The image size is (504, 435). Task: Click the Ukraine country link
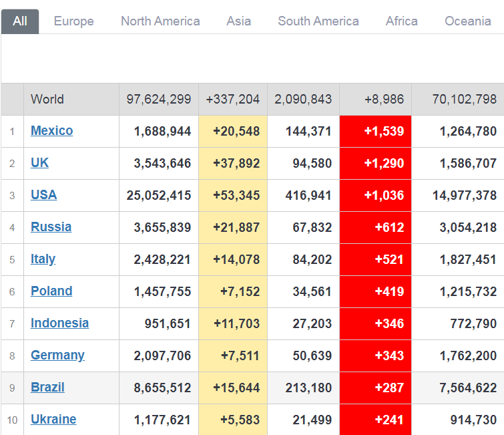pos(53,420)
